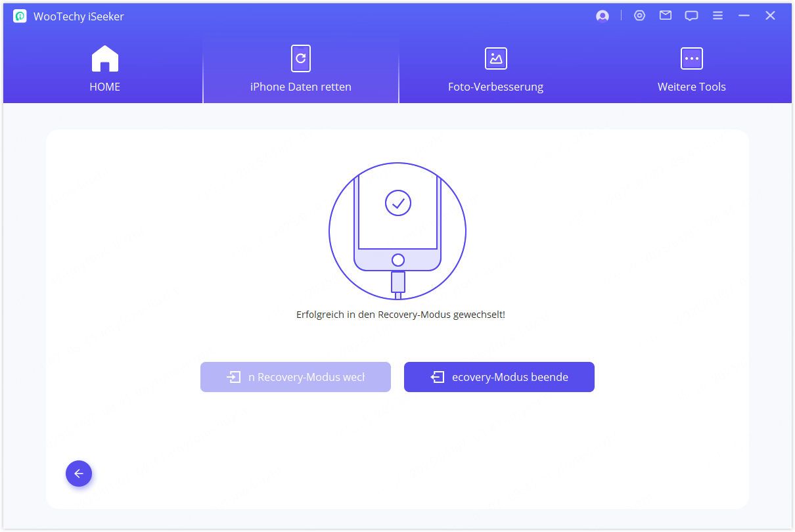
Task: Click the Lightning cable connector graphic
Action: click(x=397, y=283)
